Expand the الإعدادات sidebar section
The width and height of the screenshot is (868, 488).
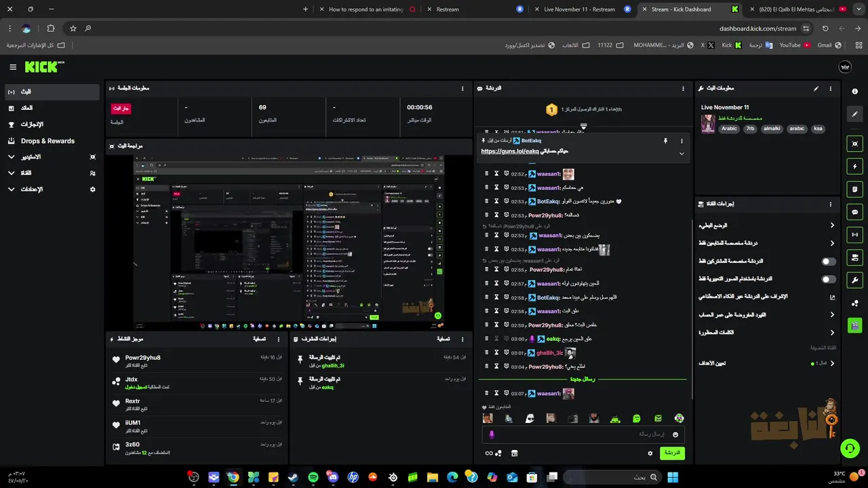point(52,189)
